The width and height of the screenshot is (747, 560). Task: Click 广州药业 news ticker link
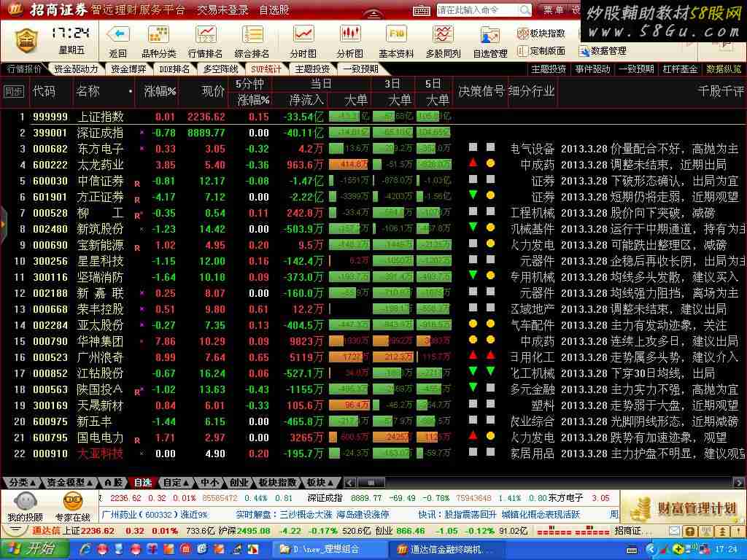(155, 515)
